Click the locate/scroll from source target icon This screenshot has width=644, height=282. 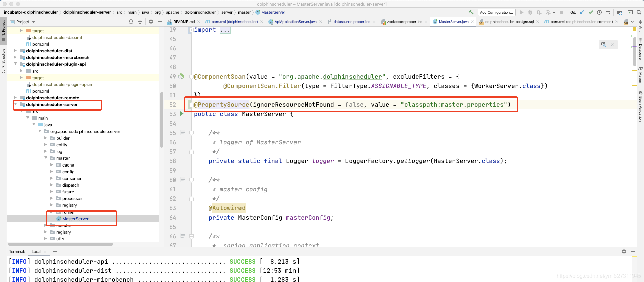(x=131, y=22)
